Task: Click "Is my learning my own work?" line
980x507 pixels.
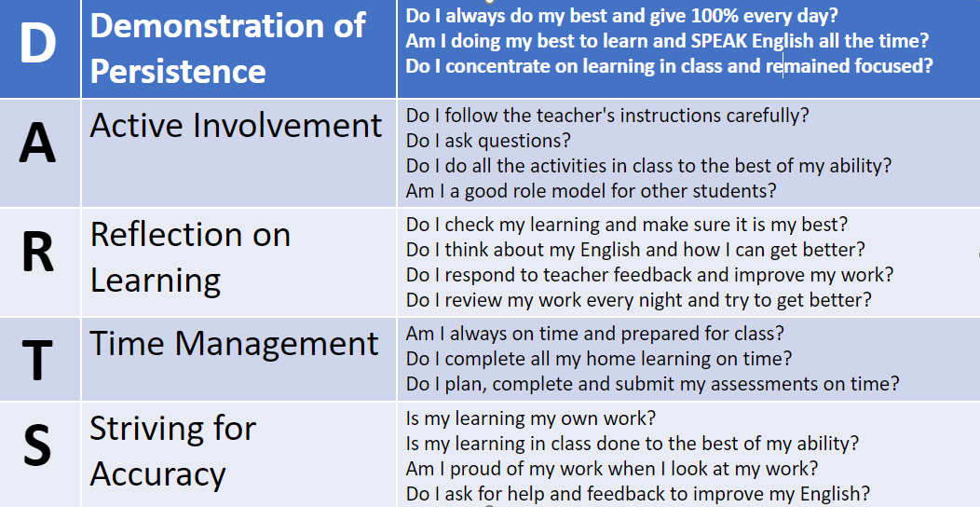Action: (531, 418)
